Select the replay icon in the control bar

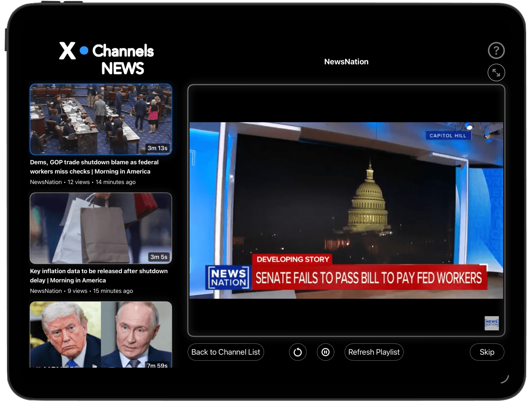click(x=297, y=352)
